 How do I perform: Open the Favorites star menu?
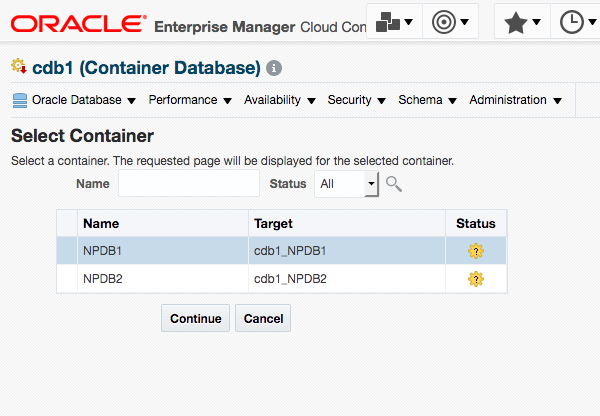tap(522, 21)
